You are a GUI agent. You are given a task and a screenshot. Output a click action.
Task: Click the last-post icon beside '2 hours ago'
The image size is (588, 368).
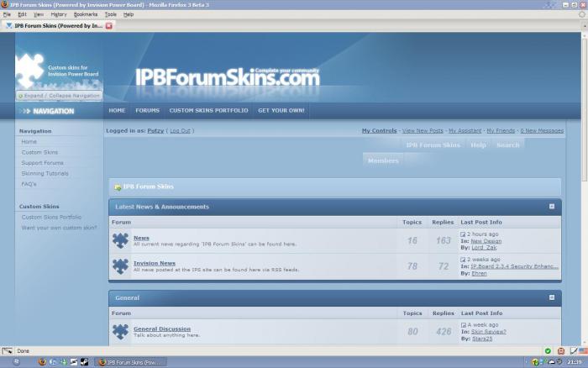(463, 234)
